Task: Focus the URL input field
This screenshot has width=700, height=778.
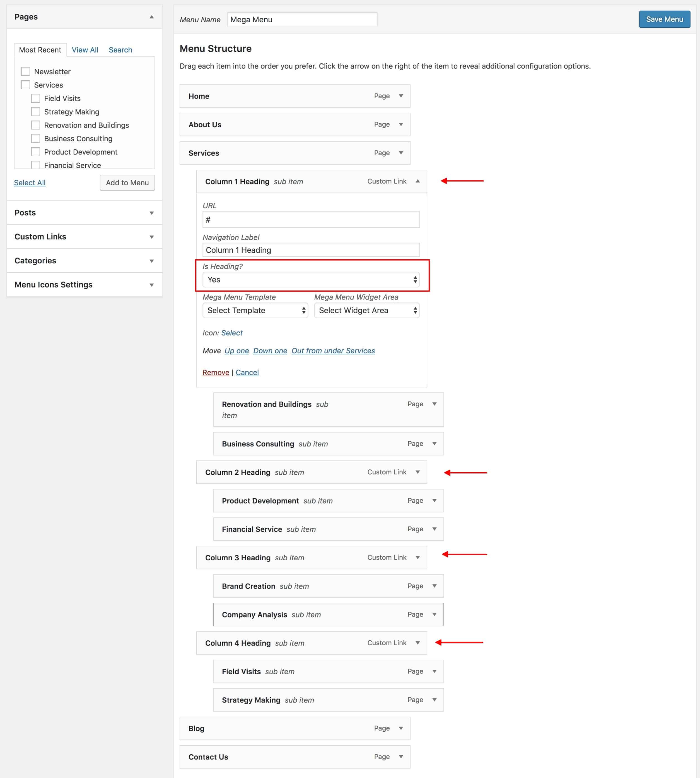Action: click(x=311, y=220)
